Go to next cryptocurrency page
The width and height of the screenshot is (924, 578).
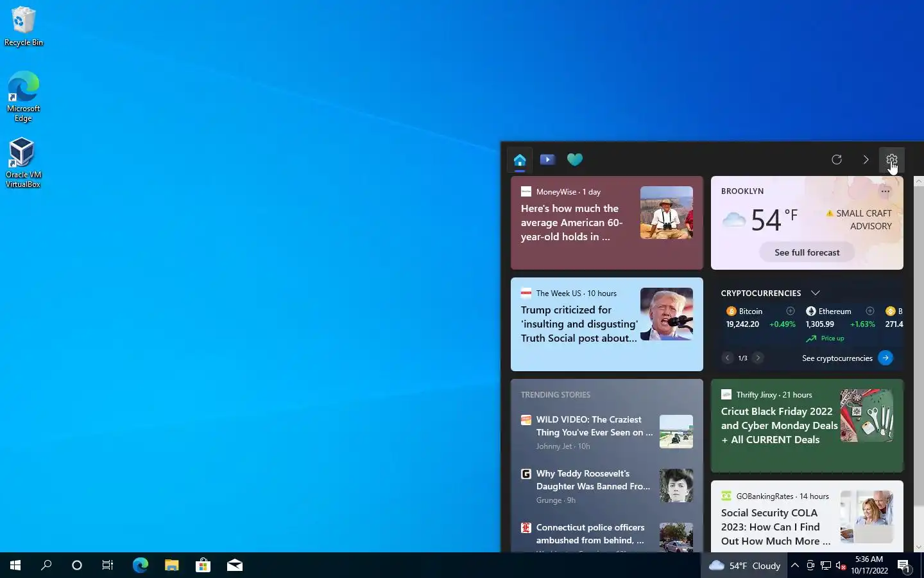(758, 358)
